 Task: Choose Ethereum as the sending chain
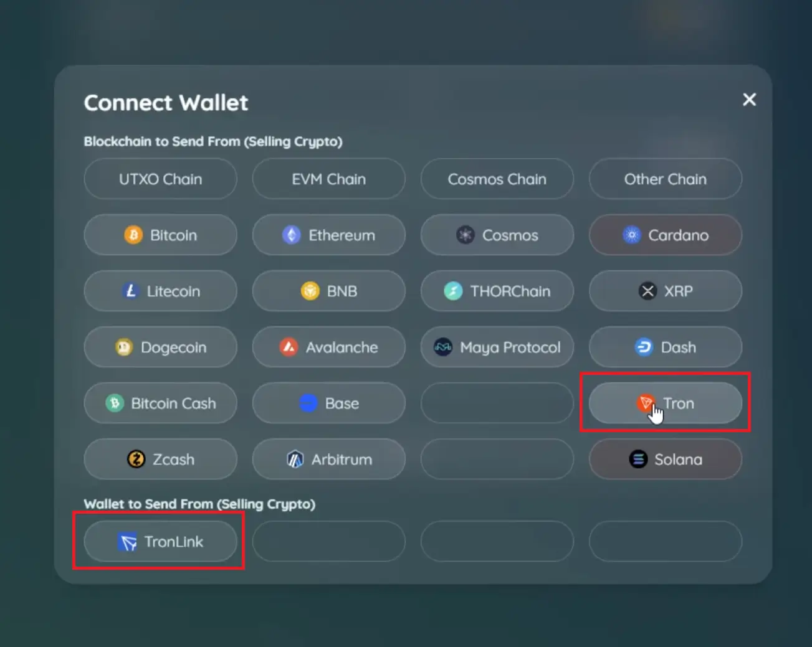click(x=328, y=235)
